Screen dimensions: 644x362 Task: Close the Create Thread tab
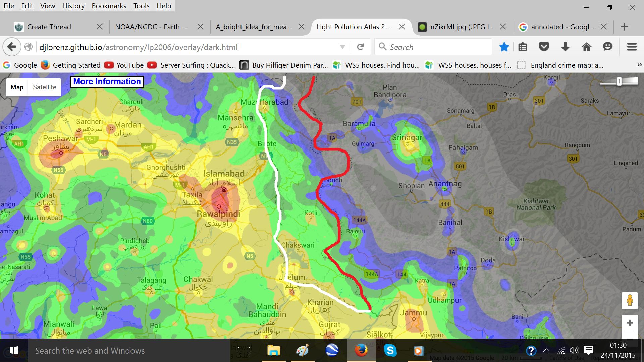pyautogui.click(x=100, y=27)
